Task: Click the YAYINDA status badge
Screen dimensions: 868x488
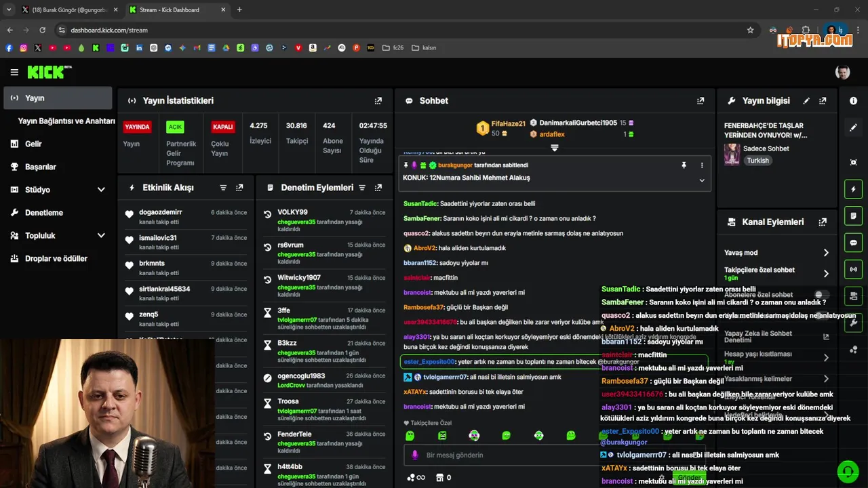Action: (137, 127)
